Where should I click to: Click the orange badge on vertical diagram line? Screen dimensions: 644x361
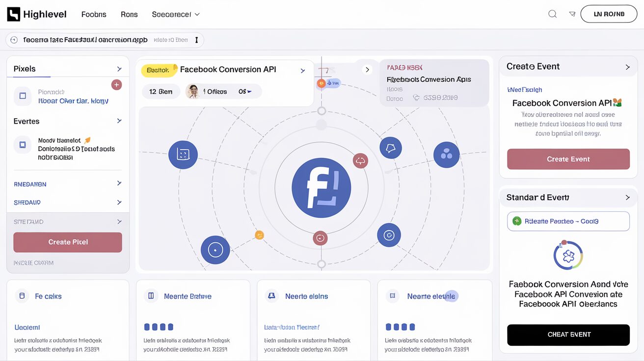(x=321, y=83)
